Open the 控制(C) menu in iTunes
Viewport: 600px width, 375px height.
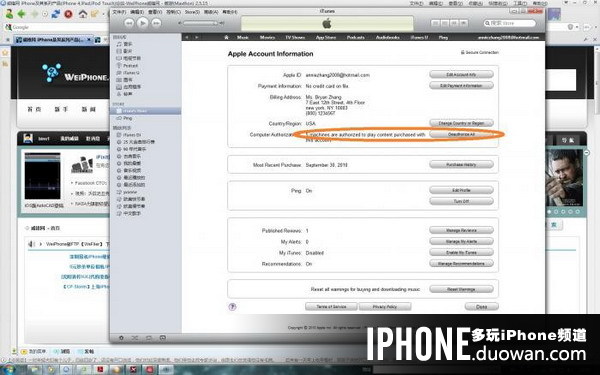click(173, 12)
